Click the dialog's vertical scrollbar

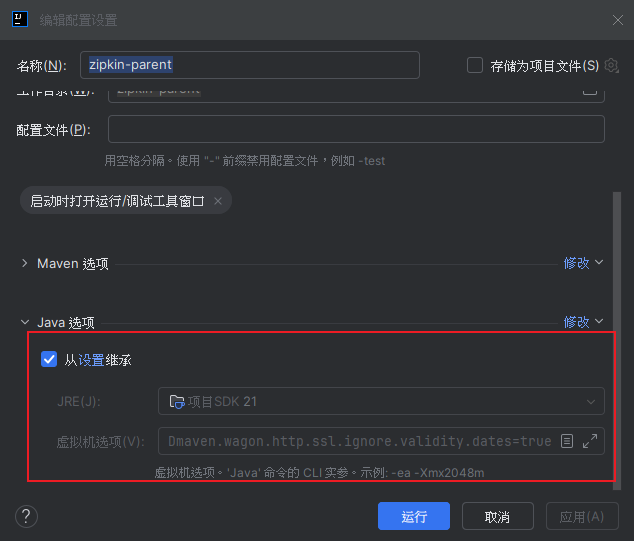coord(617,340)
